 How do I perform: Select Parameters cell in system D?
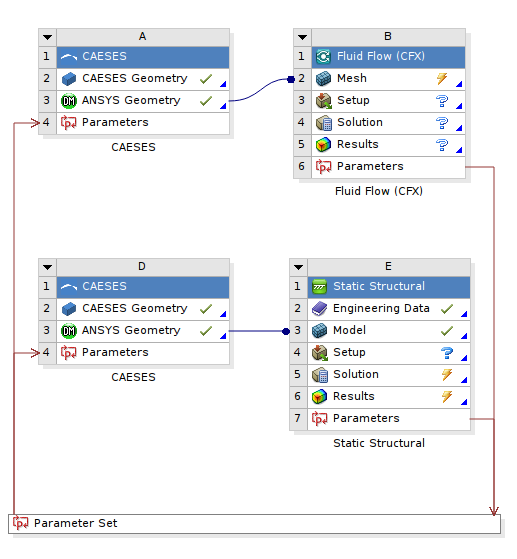(143, 353)
